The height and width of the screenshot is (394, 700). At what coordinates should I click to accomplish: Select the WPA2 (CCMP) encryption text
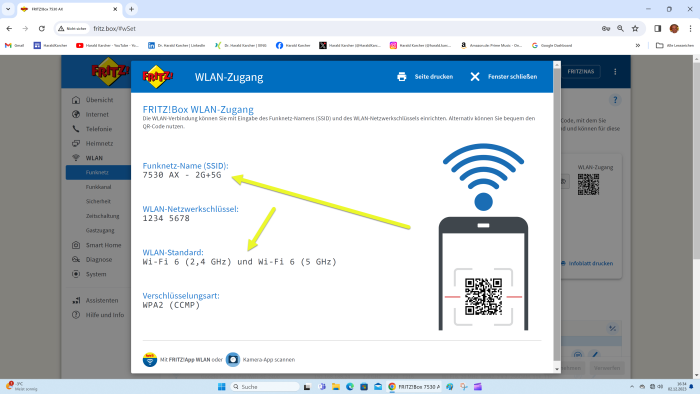tap(171, 305)
